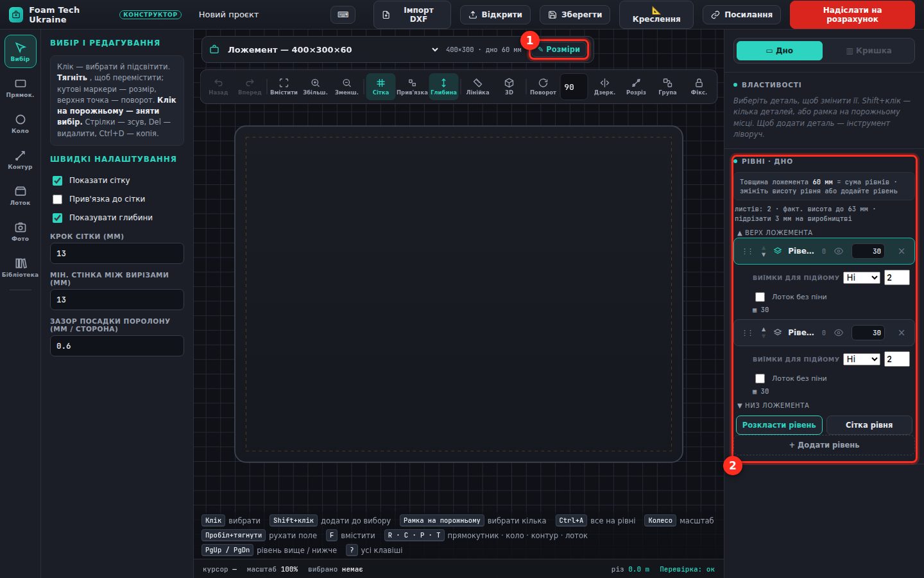The image size is (924, 578).
Task: Click the Розміри button
Action: click(x=559, y=49)
